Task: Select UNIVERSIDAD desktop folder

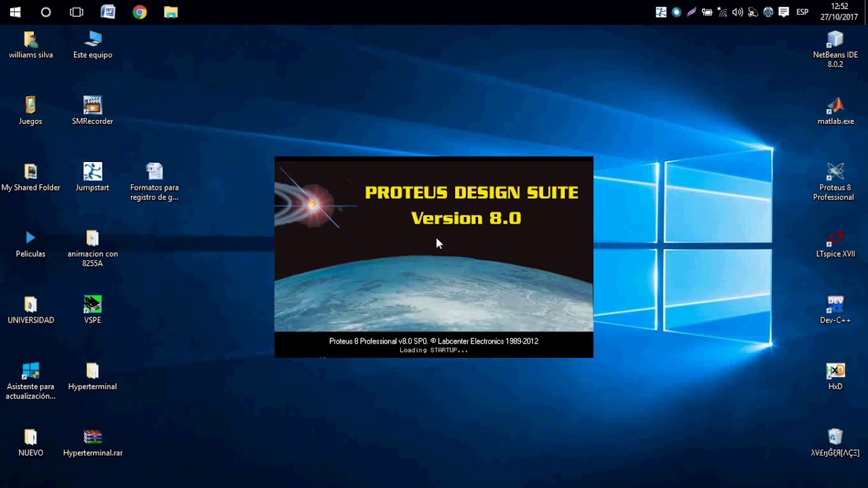Action: click(x=31, y=310)
